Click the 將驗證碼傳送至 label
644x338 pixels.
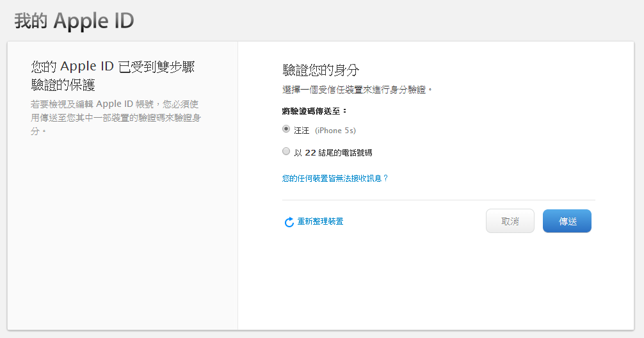(314, 111)
